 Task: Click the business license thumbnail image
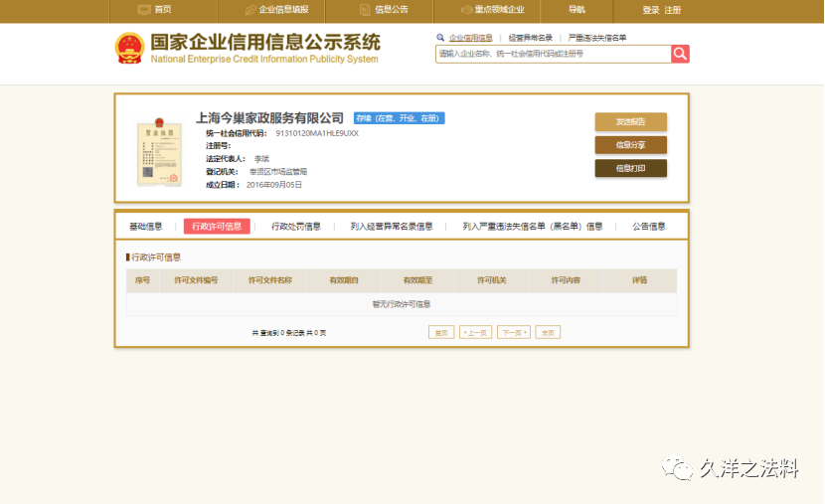159,154
